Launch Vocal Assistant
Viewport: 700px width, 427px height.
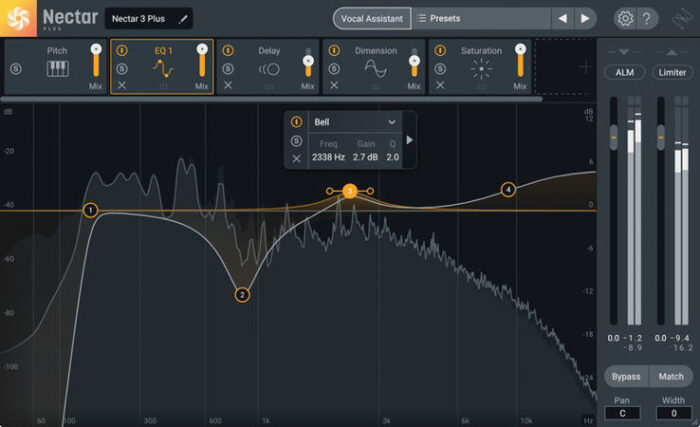point(370,18)
